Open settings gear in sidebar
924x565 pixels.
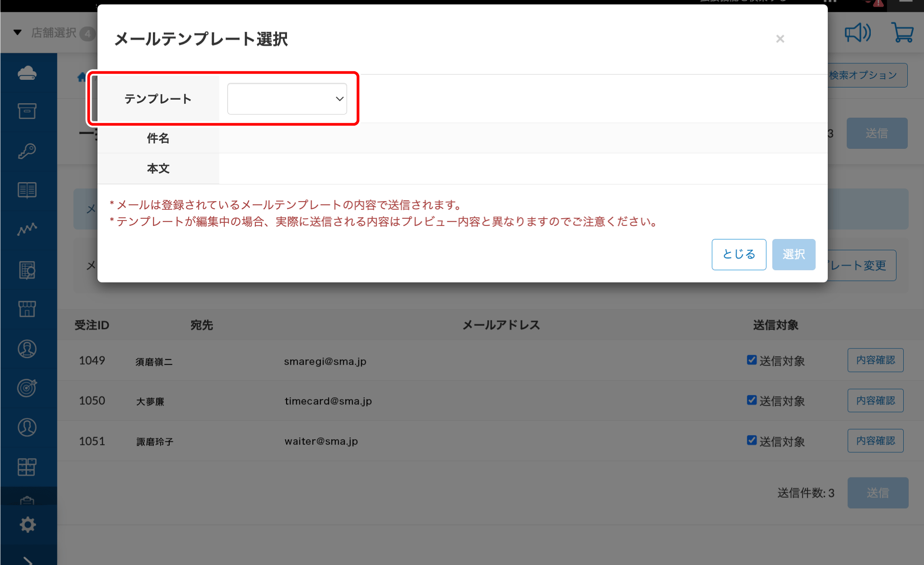28,525
